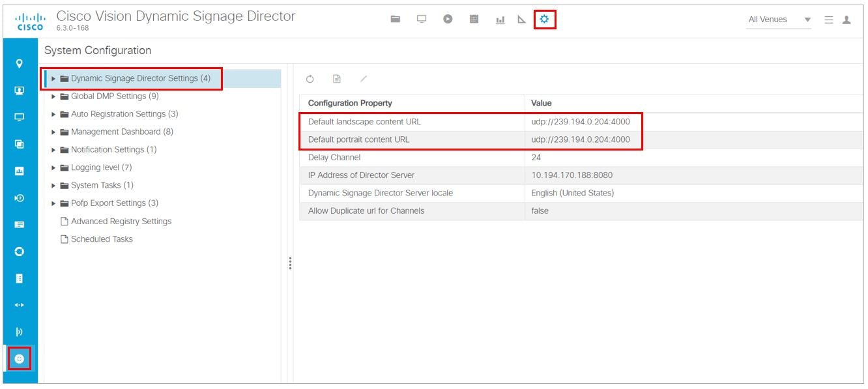The image size is (868, 389).
Task: Open the hamburger menu near the top right
Action: point(830,19)
